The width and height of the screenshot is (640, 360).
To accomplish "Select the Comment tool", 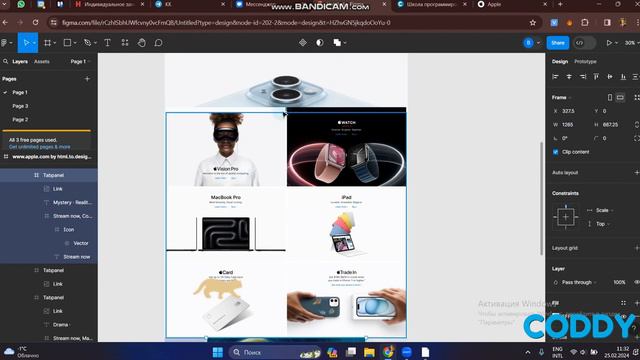I will (158, 42).
